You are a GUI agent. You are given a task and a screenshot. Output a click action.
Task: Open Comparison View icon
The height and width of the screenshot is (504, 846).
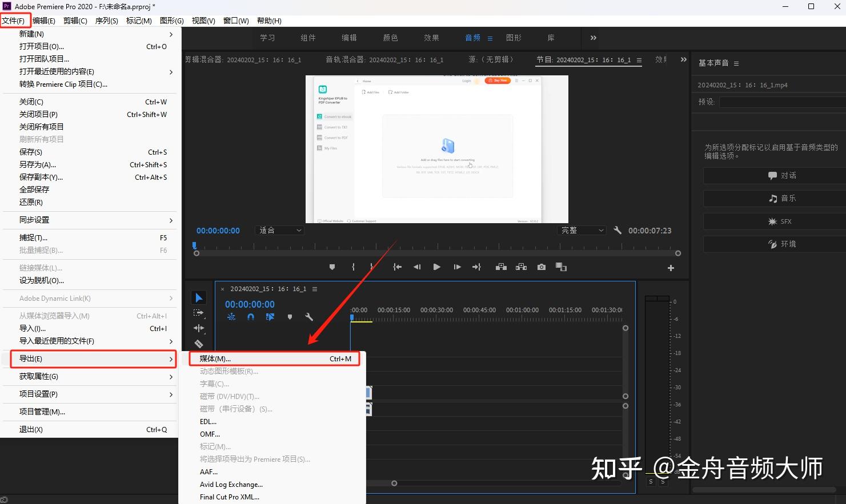[561, 267]
